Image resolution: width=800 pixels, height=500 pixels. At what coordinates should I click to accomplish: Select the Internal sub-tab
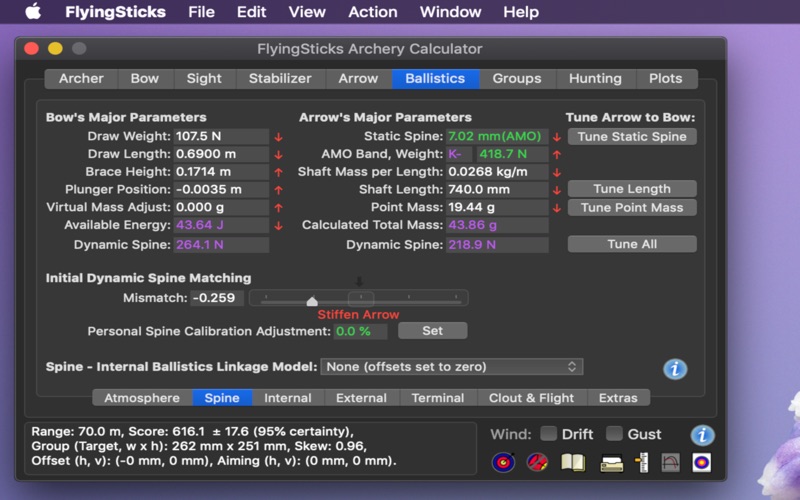(288, 398)
